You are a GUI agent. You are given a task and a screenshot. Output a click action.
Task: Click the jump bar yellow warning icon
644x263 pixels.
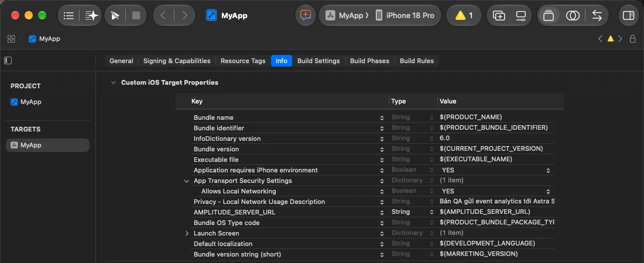tap(610, 39)
